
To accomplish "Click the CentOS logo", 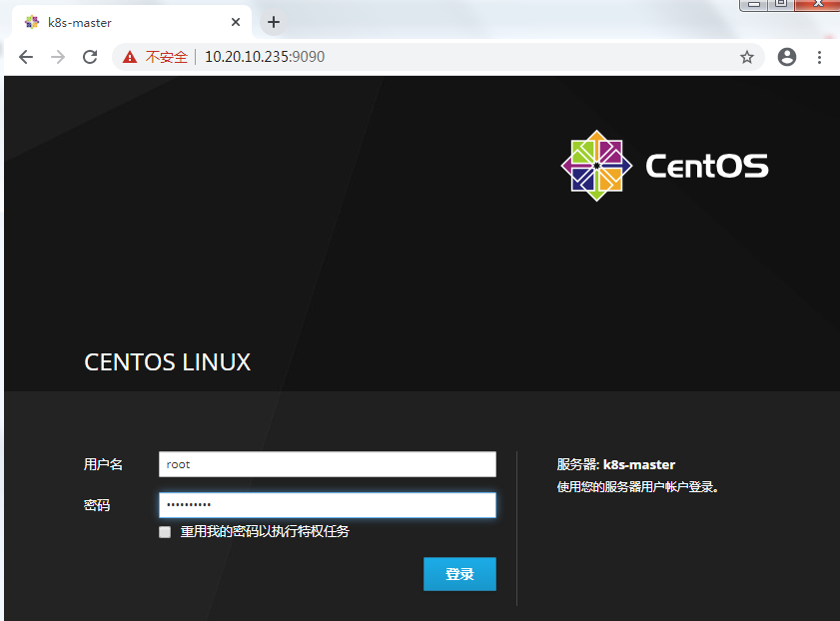I will [x=664, y=166].
